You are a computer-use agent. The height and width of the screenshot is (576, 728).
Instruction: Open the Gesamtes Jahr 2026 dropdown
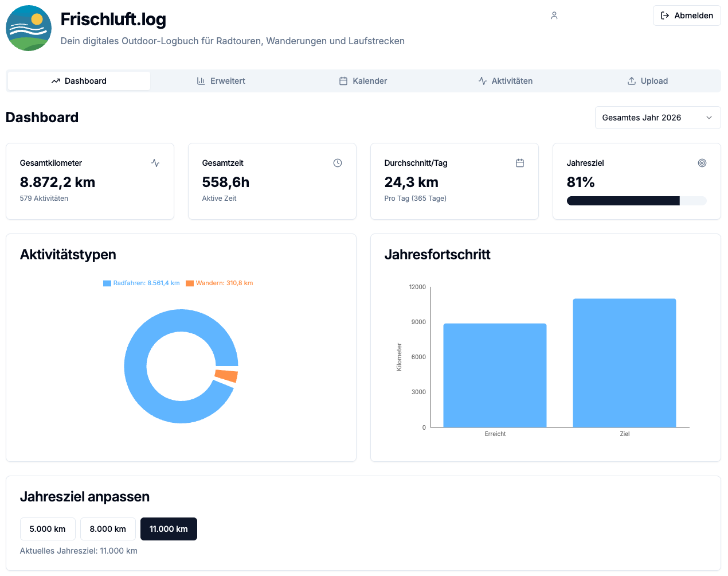tap(657, 118)
